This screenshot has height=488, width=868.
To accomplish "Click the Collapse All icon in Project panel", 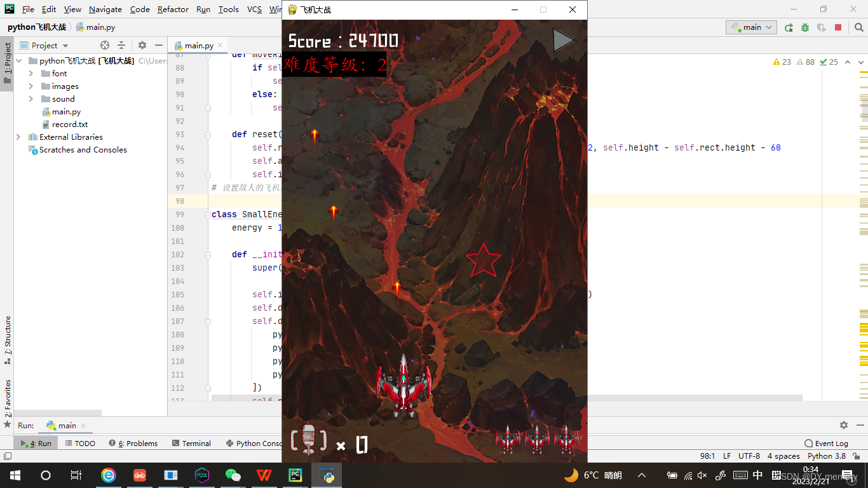I will pos(121,45).
